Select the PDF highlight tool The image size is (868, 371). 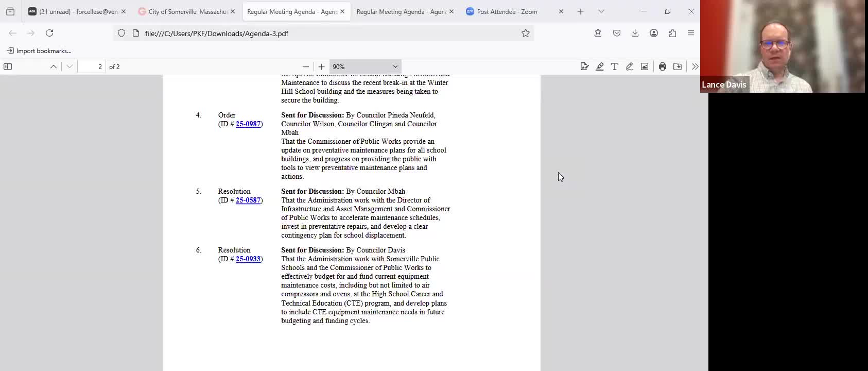[x=600, y=66]
